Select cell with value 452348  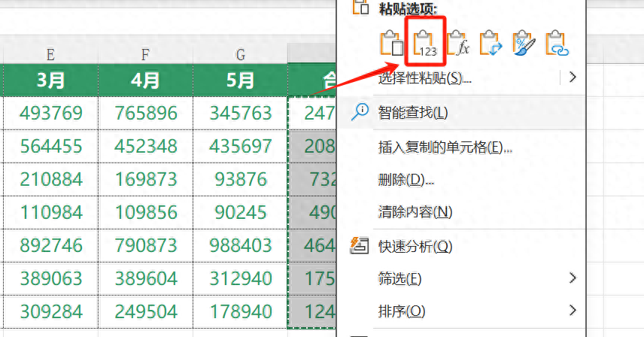(145, 147)
